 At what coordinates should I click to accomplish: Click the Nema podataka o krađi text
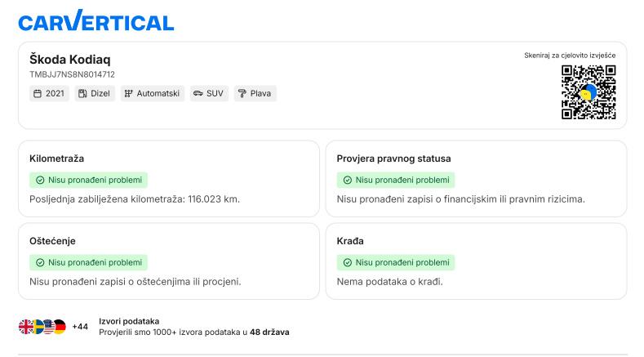click(x=390, y=282)
